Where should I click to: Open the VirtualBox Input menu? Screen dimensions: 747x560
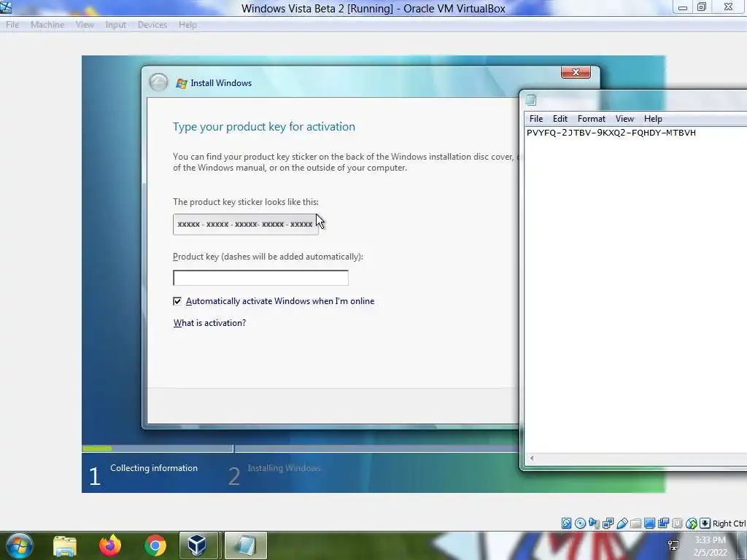pyautogui.click(x=116, y=25)
